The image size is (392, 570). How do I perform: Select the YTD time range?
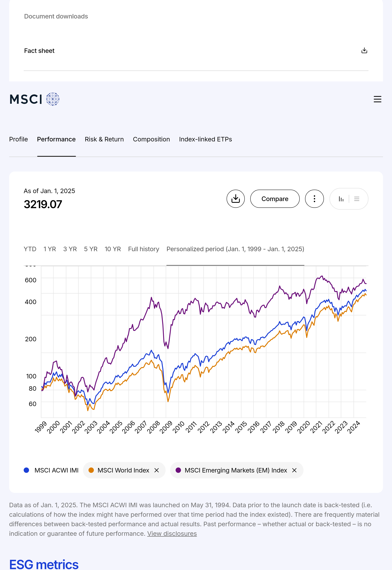click(30, 249)
